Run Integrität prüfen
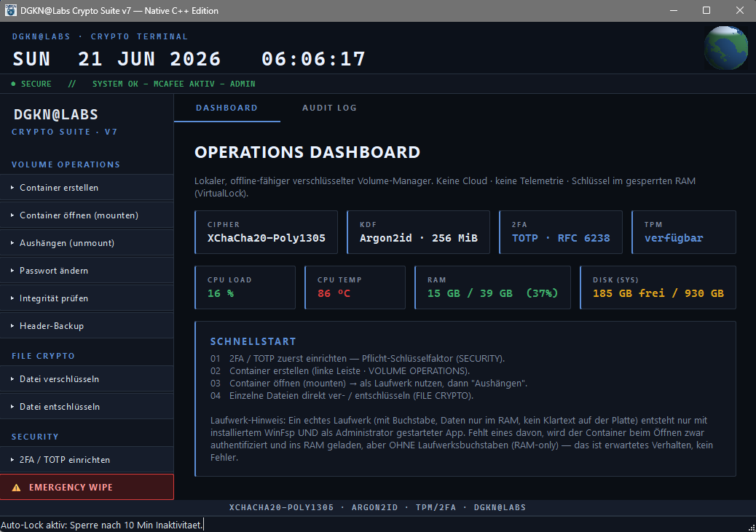756x532 pixels. click(87, 298)
